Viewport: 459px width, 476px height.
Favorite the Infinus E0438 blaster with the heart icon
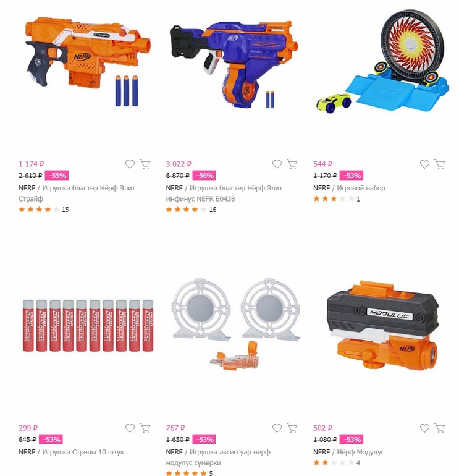pyautogui.click(x=277, y=164)
